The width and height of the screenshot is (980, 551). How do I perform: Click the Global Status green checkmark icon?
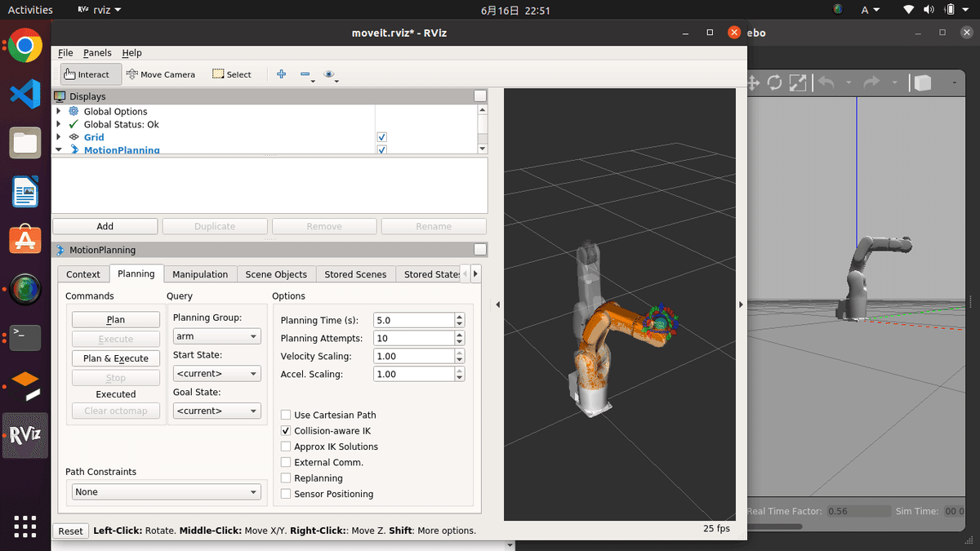(73, 124)
